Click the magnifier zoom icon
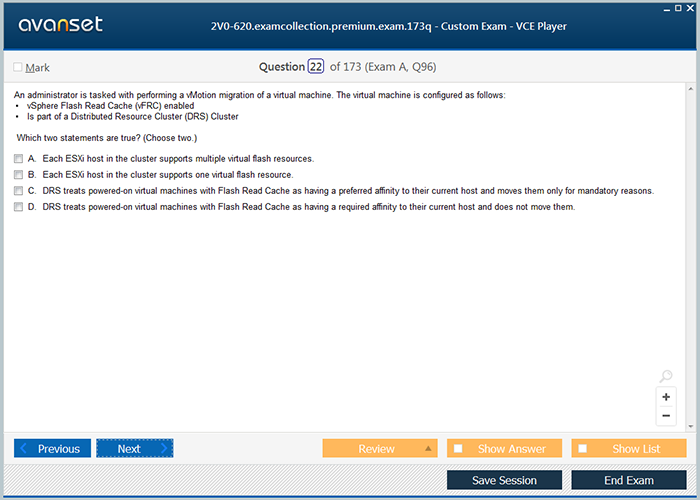 (666, 376)
